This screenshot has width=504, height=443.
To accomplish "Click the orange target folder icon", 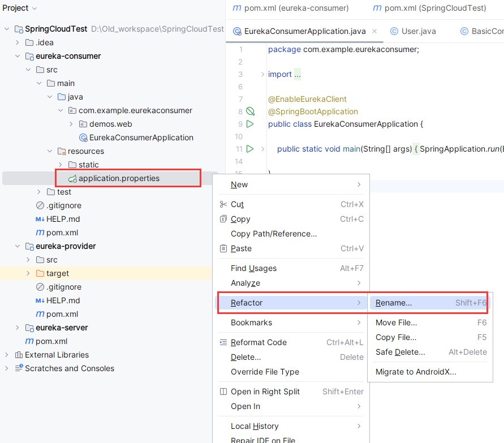I will pos(40,273).
